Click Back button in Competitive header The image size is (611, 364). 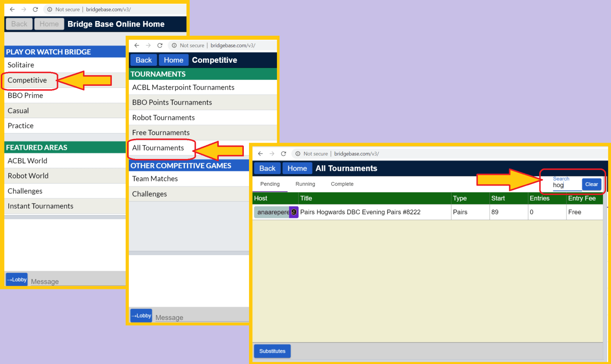[144, 60]
